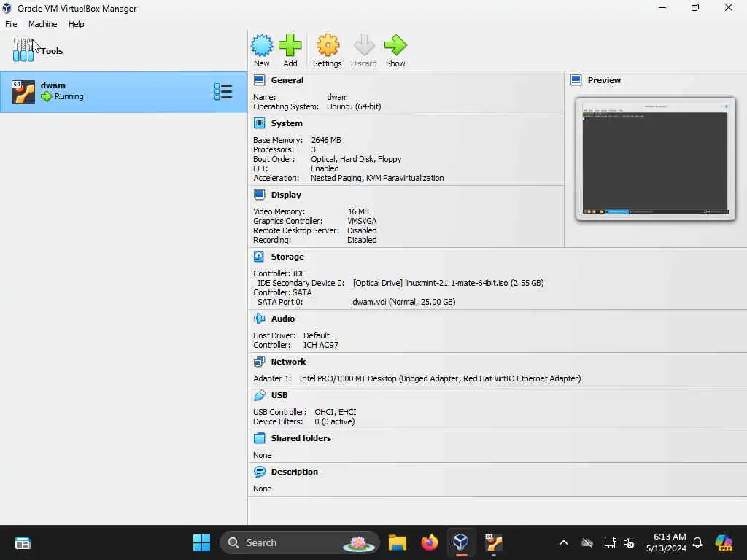
Task: Click the VirtualBox Manager taskbar icon
Action: coord(461,542)
